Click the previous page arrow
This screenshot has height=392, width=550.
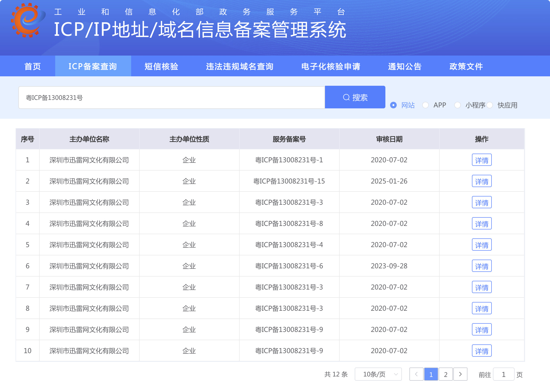click(x=416, y=374)
